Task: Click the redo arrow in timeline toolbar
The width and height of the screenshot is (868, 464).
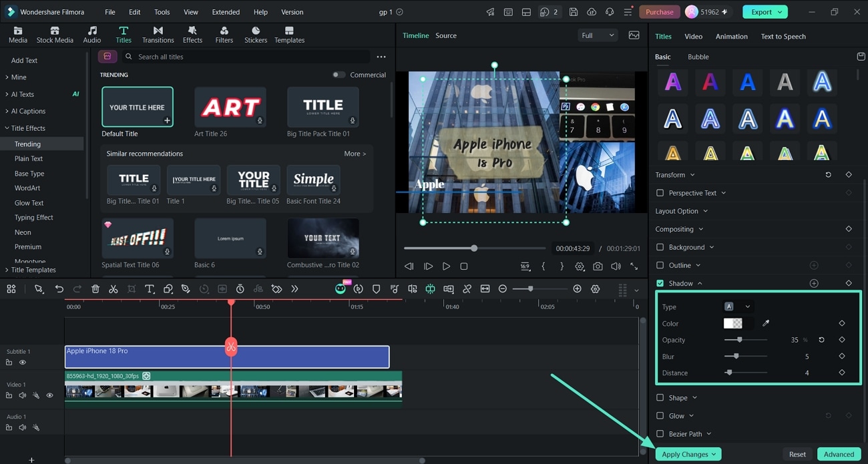Action: pos(77,289)
